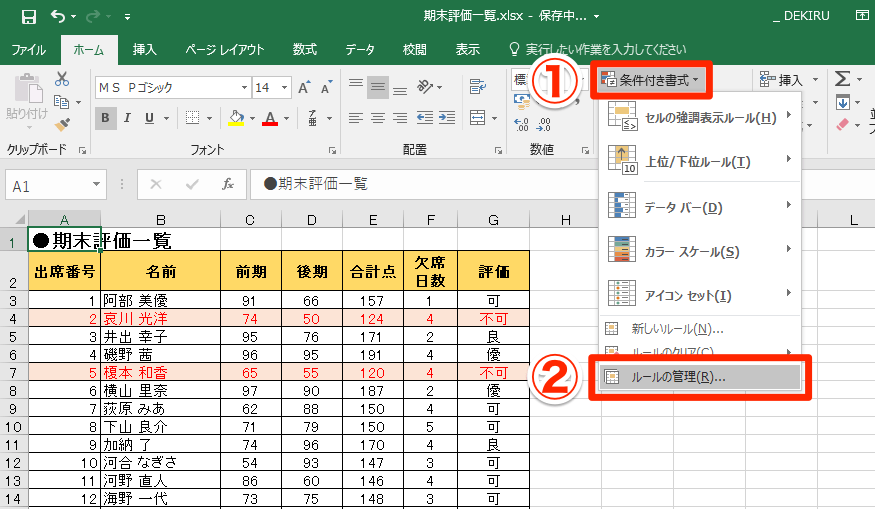The image size is (875, 509).
Task: Decrease font size with the small A
Action: click(326, 87)
